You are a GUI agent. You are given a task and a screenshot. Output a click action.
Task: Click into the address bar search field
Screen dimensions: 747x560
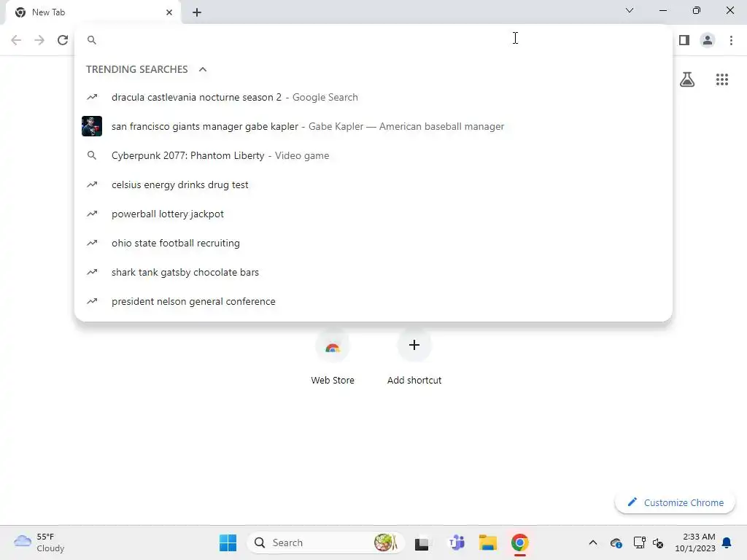[x=373, y=40]
